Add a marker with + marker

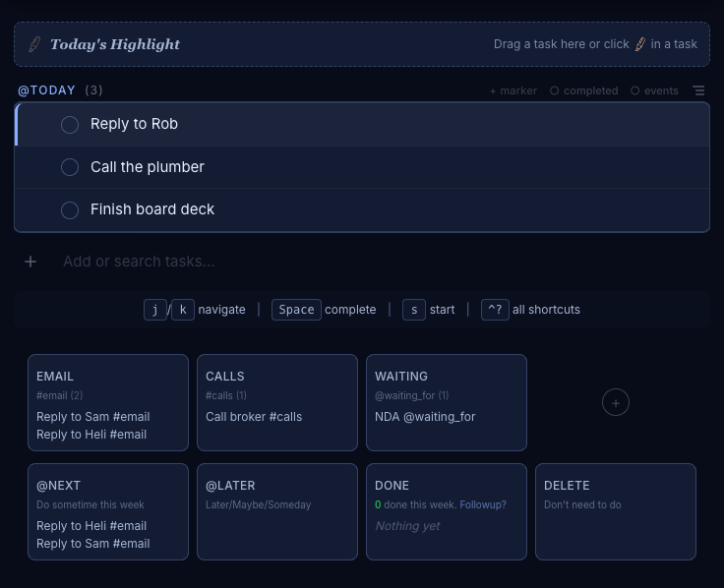pyautogui.click(x=513, y=90)
